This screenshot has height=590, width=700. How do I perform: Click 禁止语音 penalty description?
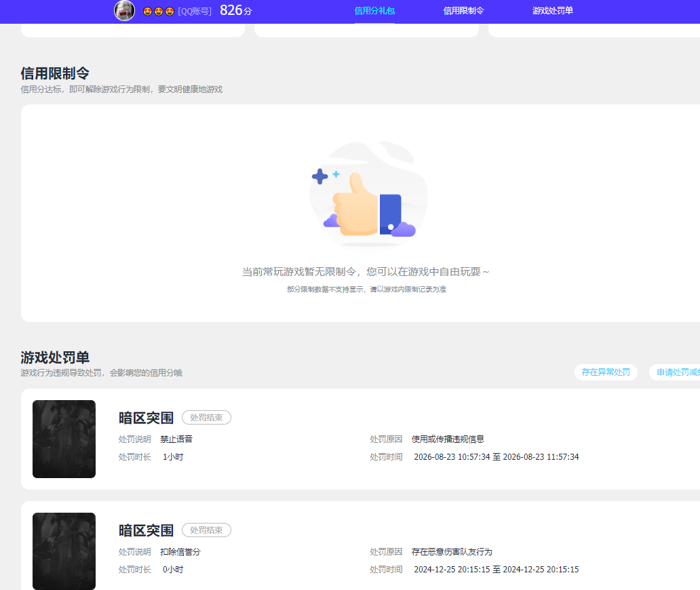[176, 439]
